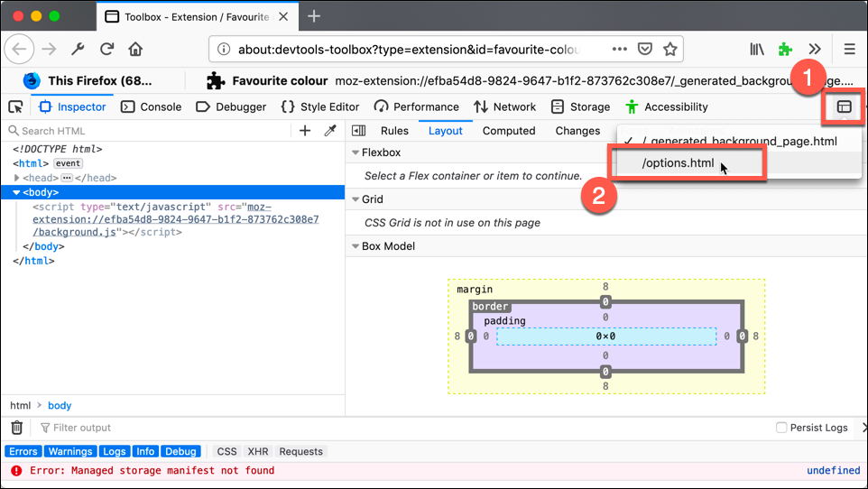Click the red error icon in console
Screen dimensions: 868x489
pos(16,471)
